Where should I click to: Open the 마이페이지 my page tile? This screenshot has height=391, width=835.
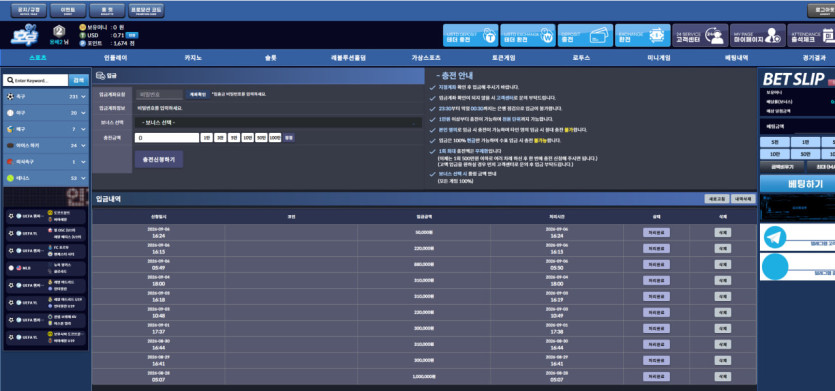click(x=757, y=36)
